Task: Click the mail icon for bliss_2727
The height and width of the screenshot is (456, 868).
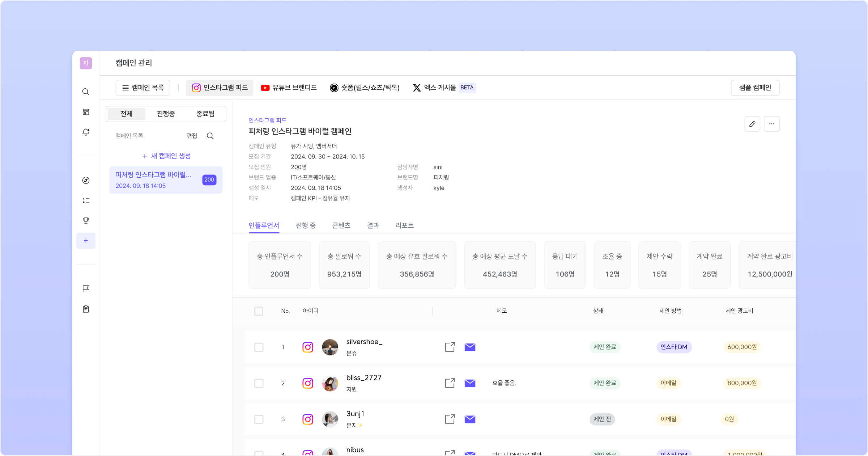Action: pos(470,383)
